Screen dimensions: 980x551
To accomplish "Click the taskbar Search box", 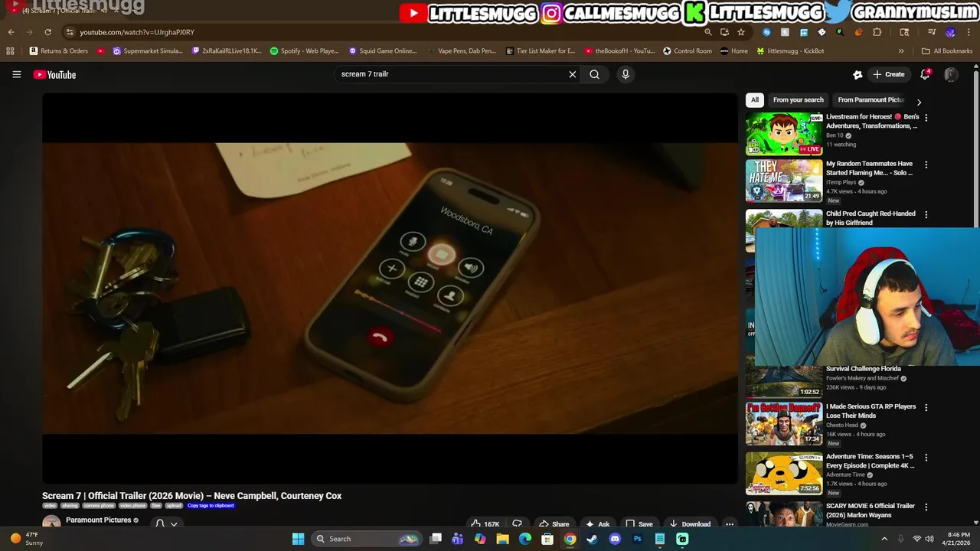I will [x=367, y=539].
